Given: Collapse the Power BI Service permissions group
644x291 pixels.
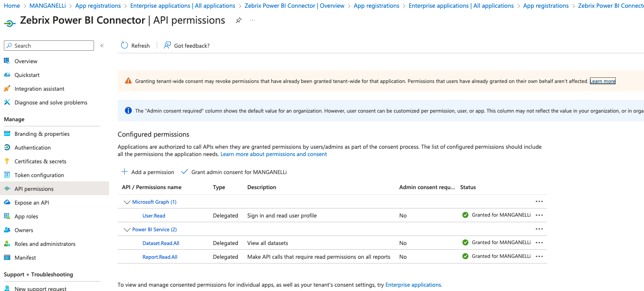Looking at the screenshot, I should pyautogui.click(x=127, y=230).
